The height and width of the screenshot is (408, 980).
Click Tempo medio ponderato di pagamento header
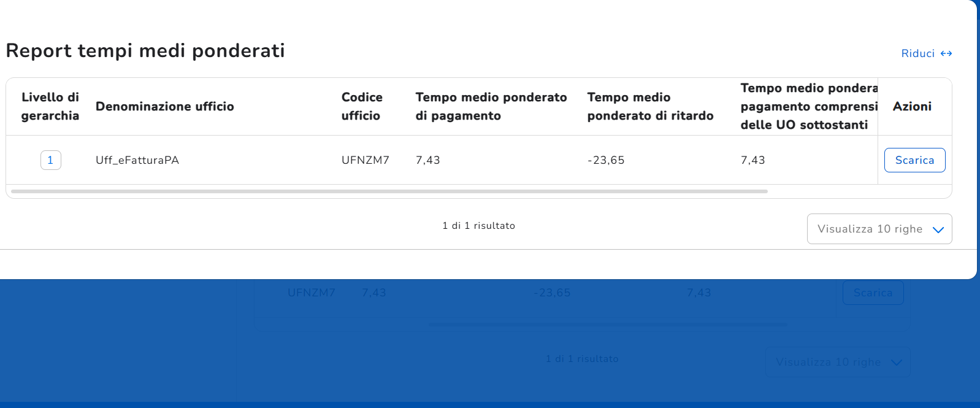(491, 106)
